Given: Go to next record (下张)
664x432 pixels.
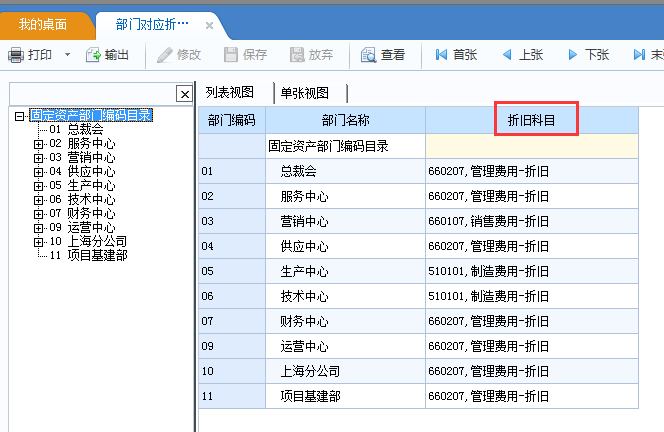Looking at the screenshot, I should (x=573, y=55).
